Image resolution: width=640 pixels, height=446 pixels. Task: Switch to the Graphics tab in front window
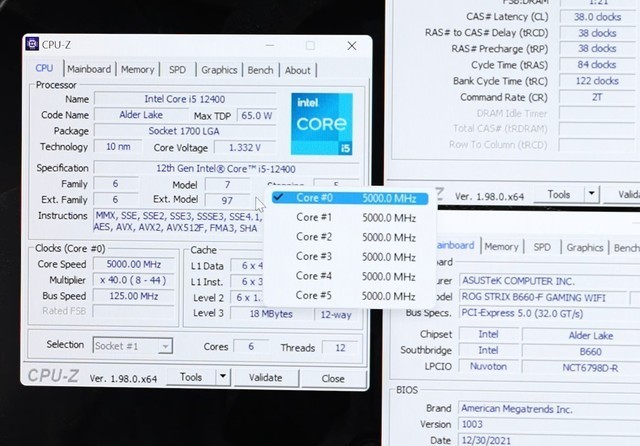(x=219, y=70)
